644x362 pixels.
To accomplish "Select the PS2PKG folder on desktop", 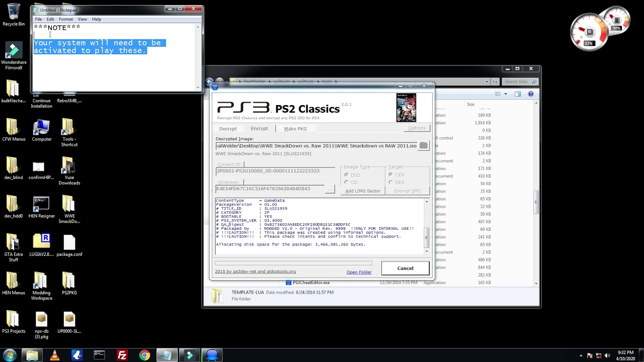I will pyautogui.click(x=69, y=284).
